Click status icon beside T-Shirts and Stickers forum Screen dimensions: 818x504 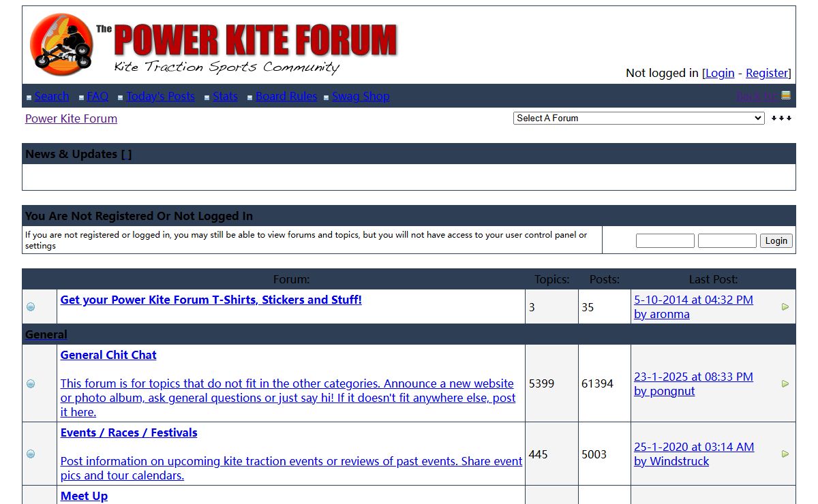tap(31, 307)
